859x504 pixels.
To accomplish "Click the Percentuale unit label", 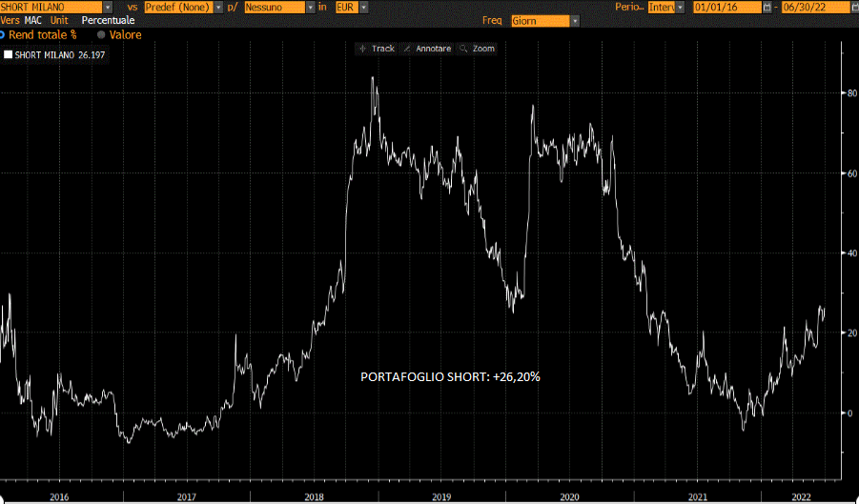I will coord(109,20).
